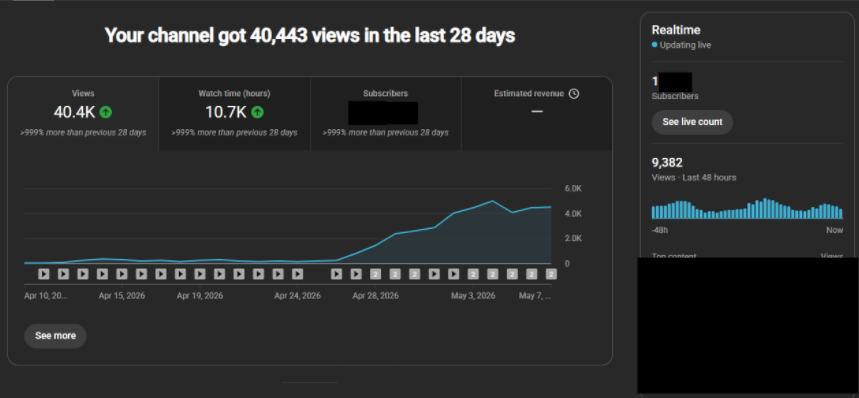
Task: Click the 'Now' chart axis label
Action: click(x=835, y=230)
